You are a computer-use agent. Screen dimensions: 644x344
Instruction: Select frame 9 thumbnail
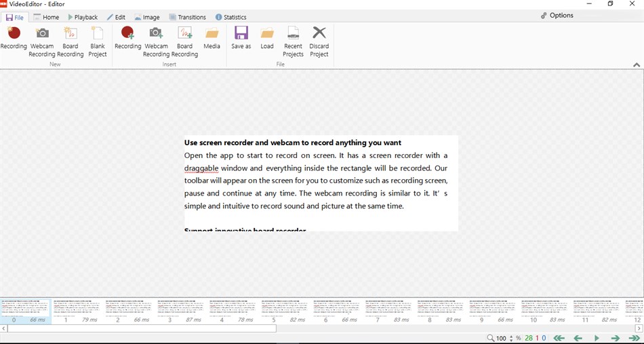494,311
